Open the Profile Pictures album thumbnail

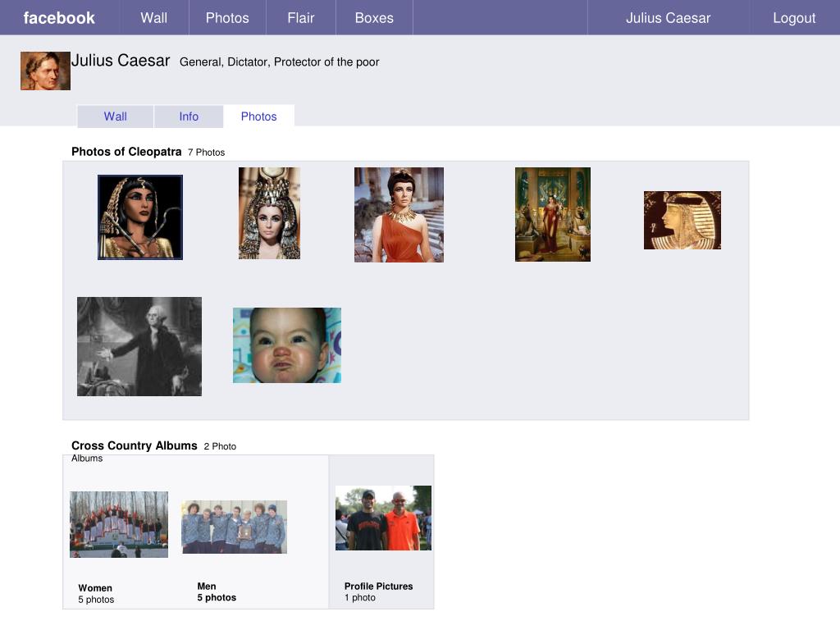(384, 518)
